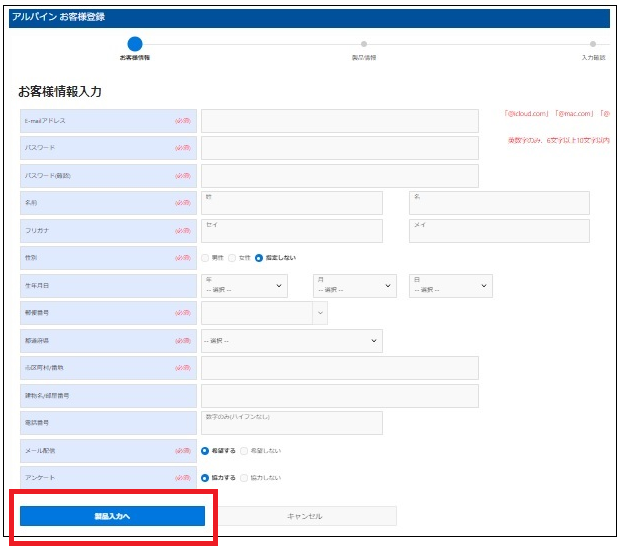Select the セイ furigana field
This screenshot has height=551, width=622.
[291, 231]
